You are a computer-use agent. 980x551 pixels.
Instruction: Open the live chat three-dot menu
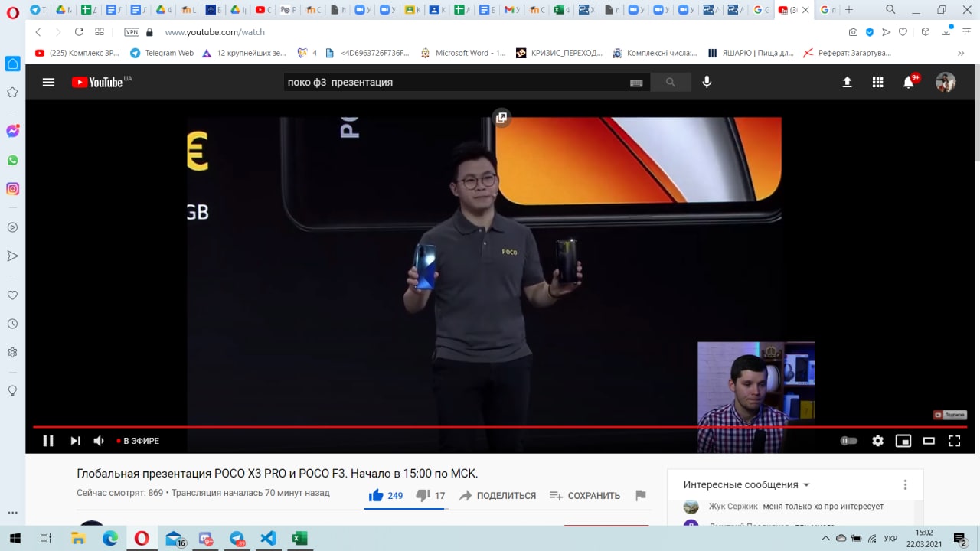tap(905, 484)
